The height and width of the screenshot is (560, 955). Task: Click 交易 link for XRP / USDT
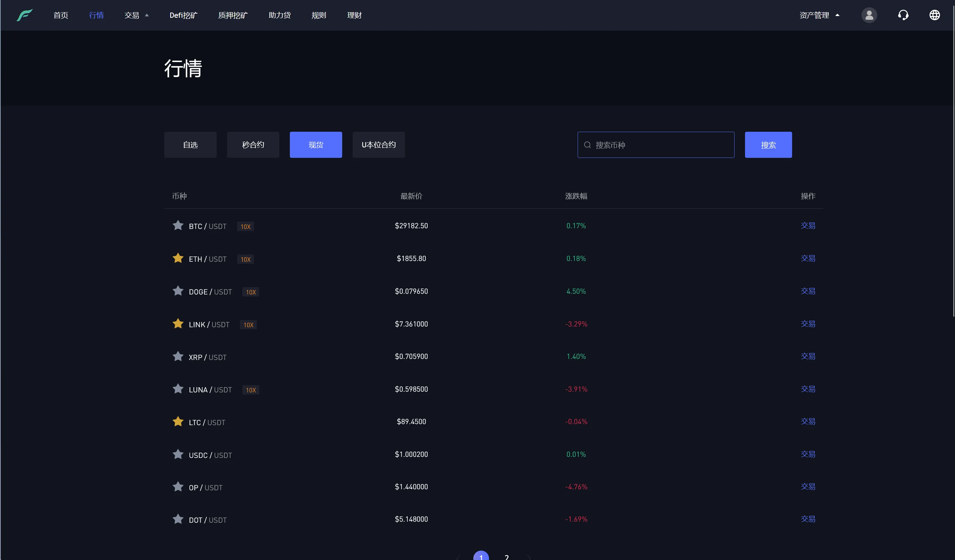[x=807, y=356]
